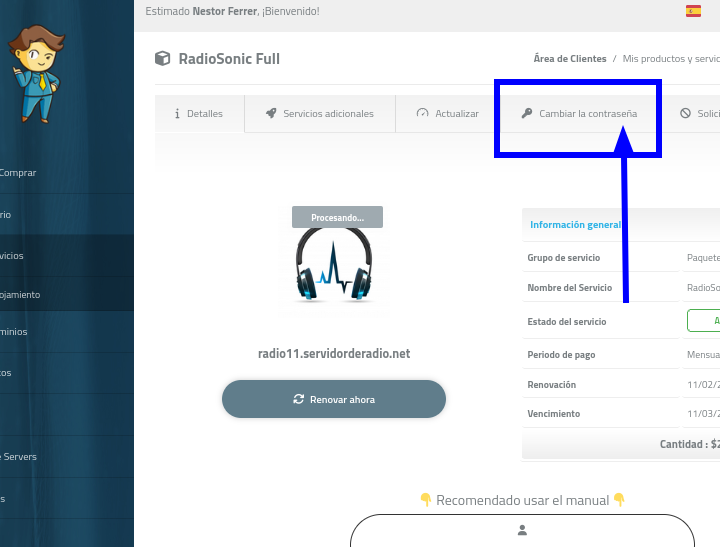The height and width of the screenshot is (547, 720).
Task: Click the Estado del servicio row label
Action: [x=567, y=321]
